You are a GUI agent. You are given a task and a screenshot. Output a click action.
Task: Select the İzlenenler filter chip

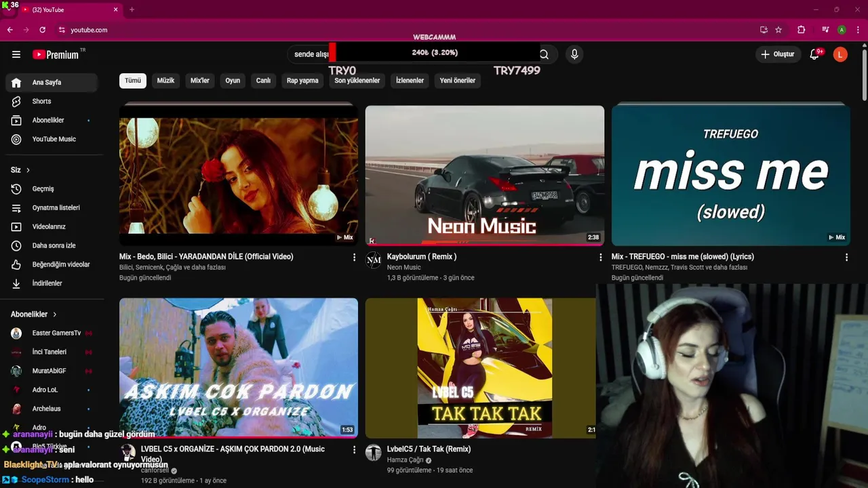coord(410,80)
